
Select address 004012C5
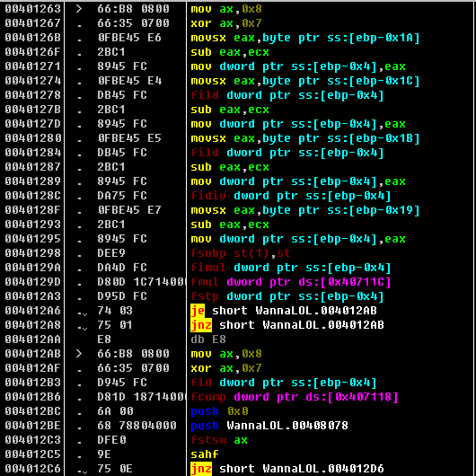click(33, 454)
